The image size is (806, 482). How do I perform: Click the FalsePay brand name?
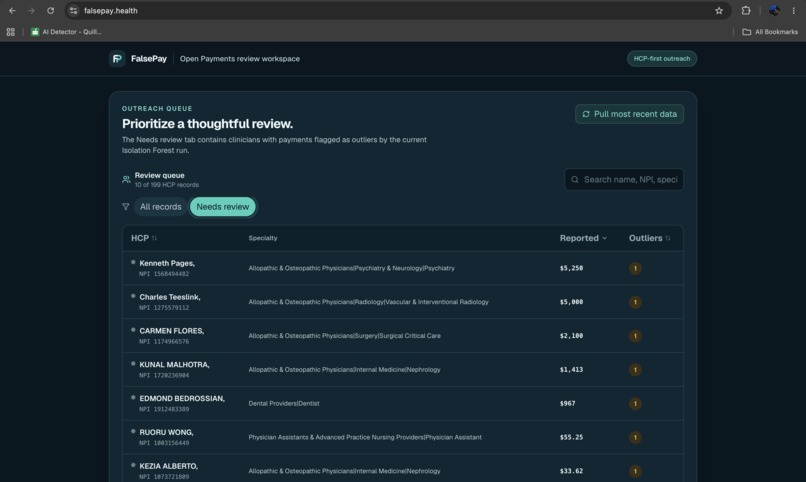pos(149,59)
